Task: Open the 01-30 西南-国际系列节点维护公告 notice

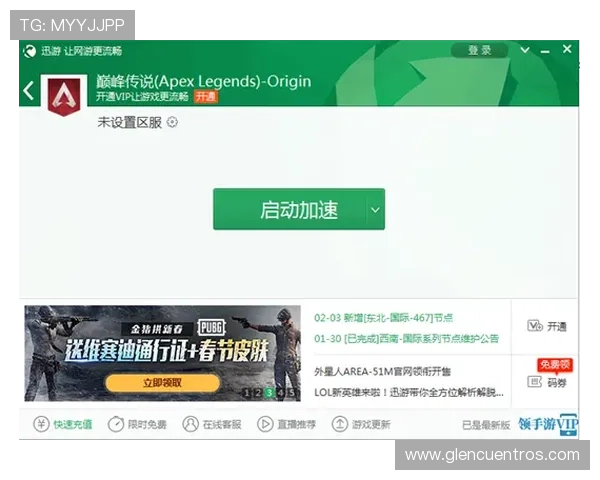Action: (x=406, y=339)
